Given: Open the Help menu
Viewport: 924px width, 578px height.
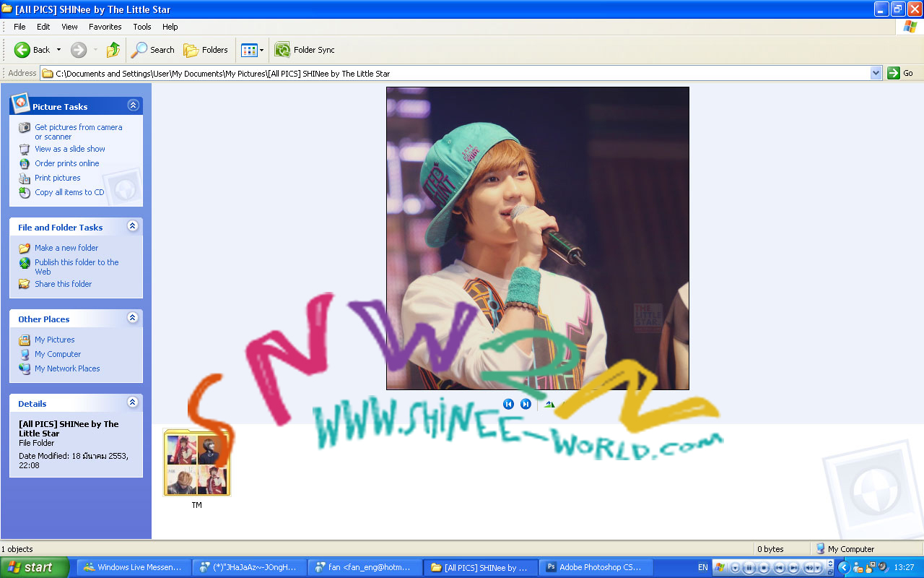Looking at the screenshot, I should click(x=170, y=27).
